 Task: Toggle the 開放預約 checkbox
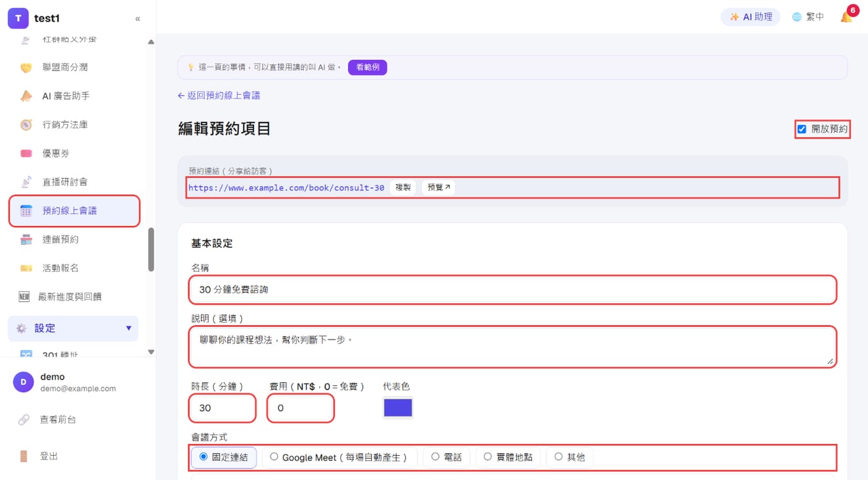click(x=802, y=129)
